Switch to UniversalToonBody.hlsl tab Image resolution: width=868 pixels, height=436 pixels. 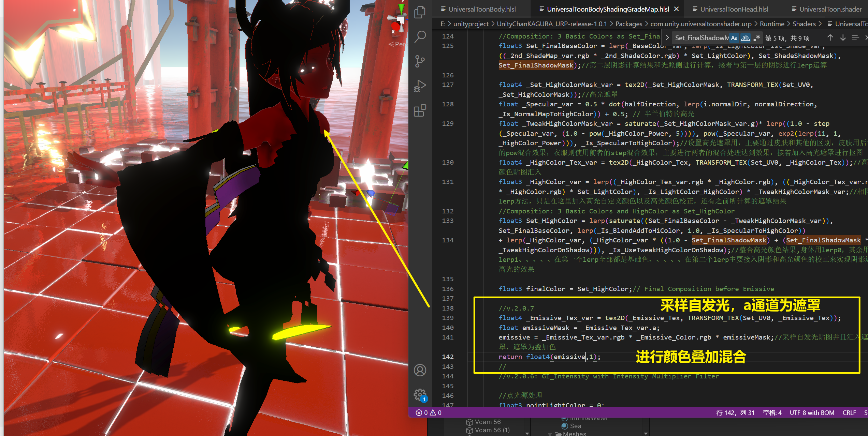tap(482, 9)
